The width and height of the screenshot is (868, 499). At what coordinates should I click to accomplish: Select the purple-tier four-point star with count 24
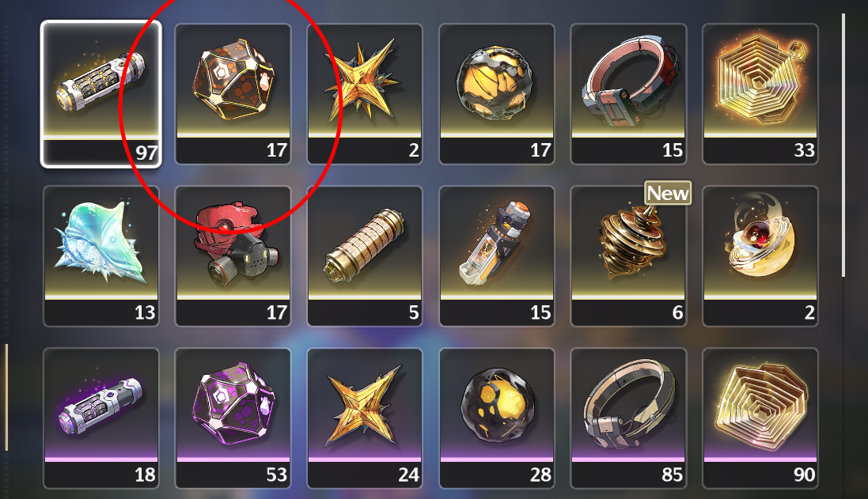tap(365, 418)
